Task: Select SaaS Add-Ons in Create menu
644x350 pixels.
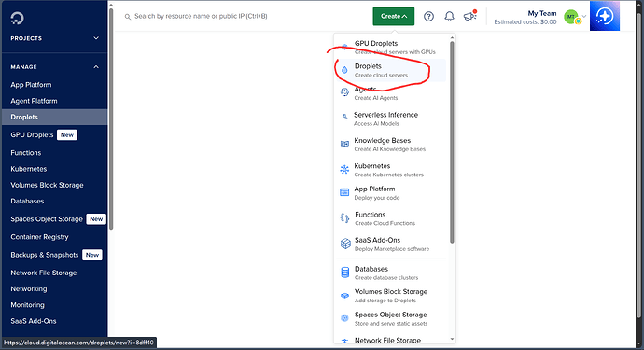Action: (391, 244)
